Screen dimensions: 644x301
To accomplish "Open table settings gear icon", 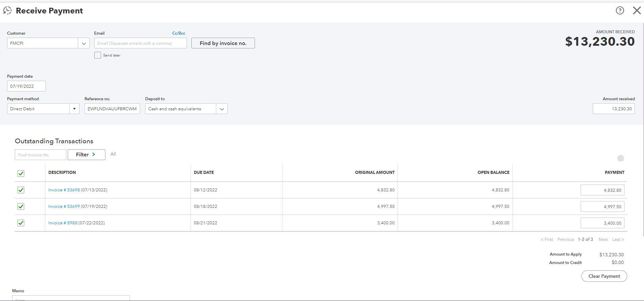I will click(620, 158).
